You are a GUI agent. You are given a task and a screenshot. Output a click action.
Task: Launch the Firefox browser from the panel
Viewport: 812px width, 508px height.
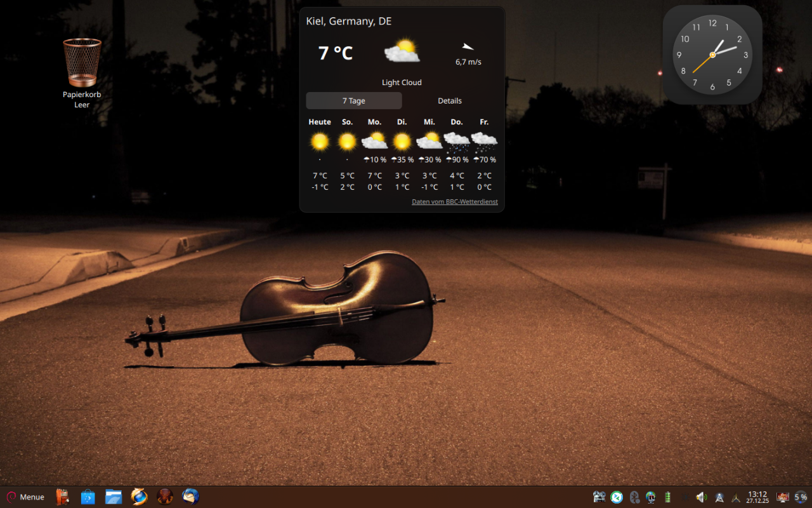pos(139,497)
